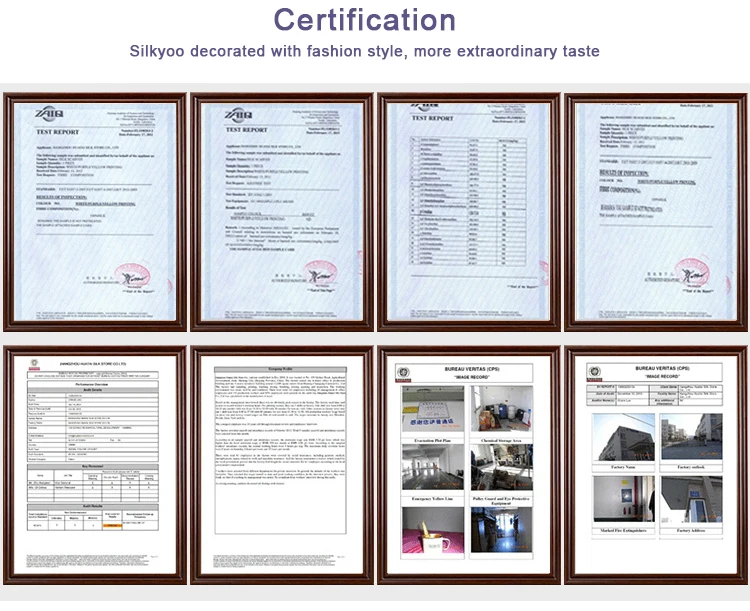The height and width of the screenshot is (611, 750).
Task: Click the Bureau Veritas logo in fourth bottom certificate
Action: click(590, 372)
